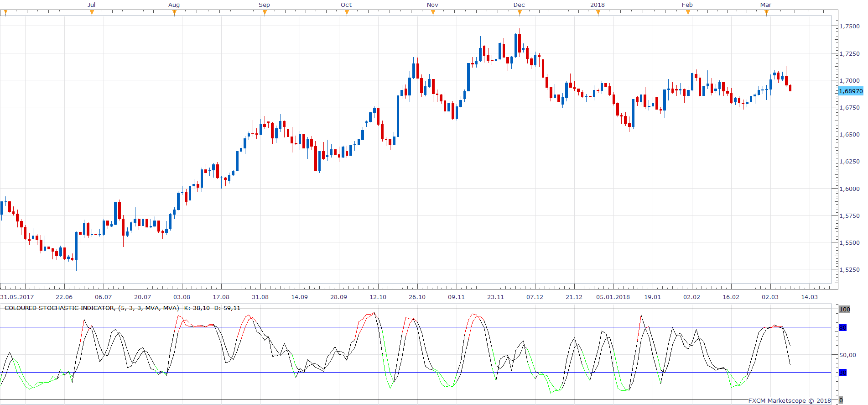Click the 1,6000 price axis label

(x=850, y=189)
